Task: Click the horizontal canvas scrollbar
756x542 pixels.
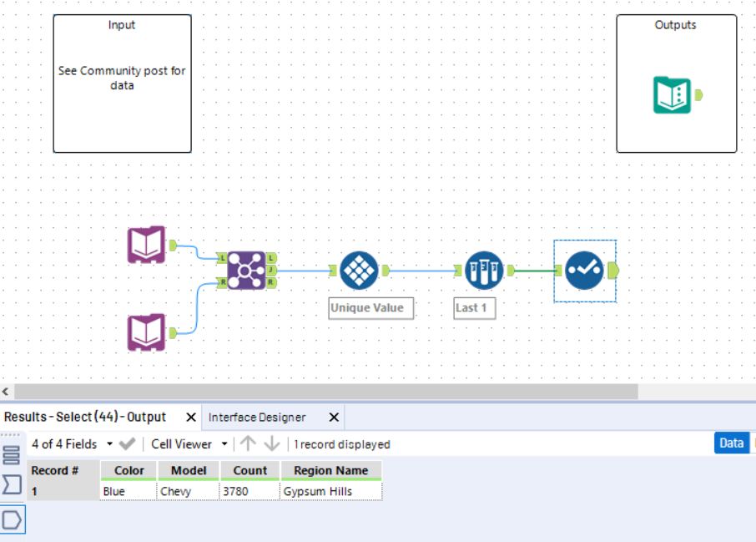Action: pyautogui.click(x=326, y=392)
